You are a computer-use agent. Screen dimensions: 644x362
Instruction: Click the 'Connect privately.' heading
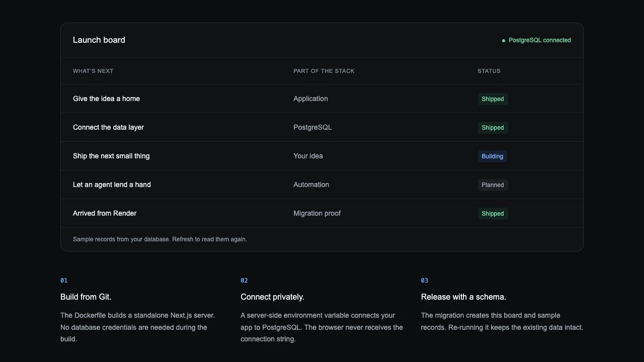click(272, 297)
